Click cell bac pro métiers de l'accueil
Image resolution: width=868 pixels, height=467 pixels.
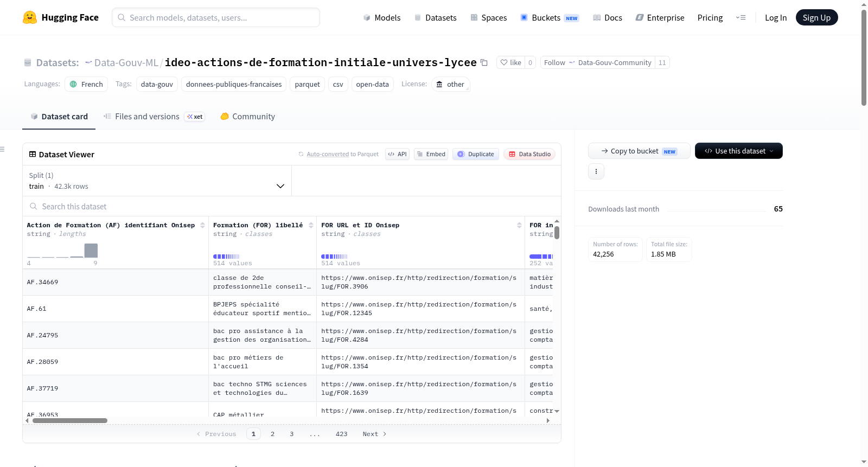(263, 362)
